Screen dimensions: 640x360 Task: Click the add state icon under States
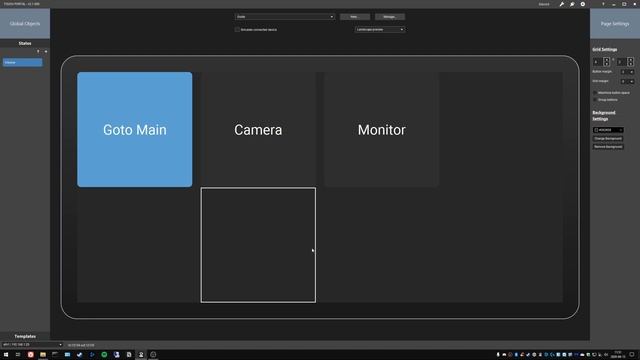[x=38, y=51]
